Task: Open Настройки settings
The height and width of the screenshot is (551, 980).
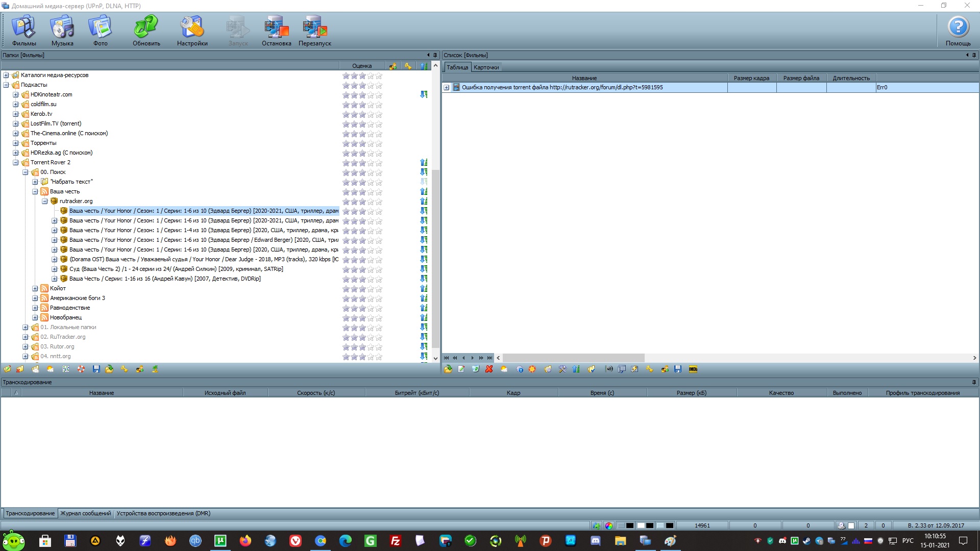Action: point(192,31)
